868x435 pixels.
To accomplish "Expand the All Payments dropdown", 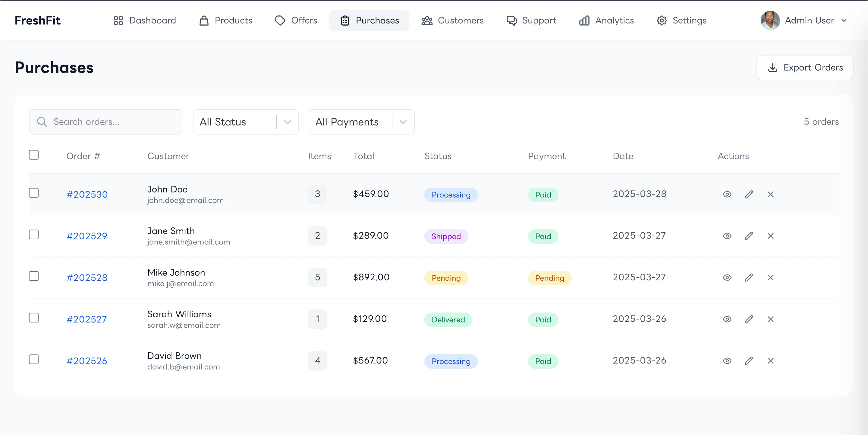I will click(x=361, y=122).
